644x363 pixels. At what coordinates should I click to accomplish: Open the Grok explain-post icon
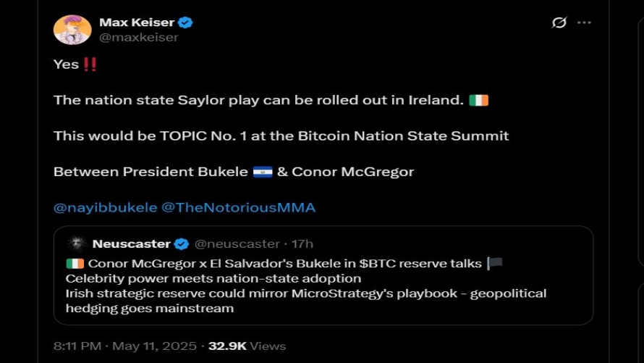coord(559,22)
